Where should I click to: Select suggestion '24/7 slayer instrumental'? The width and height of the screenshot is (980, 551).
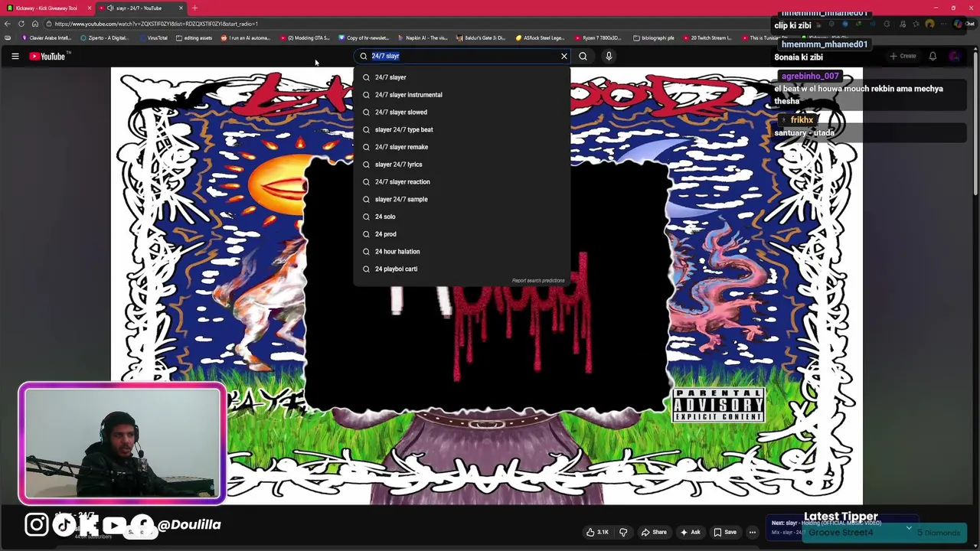(x=462, y=95)
